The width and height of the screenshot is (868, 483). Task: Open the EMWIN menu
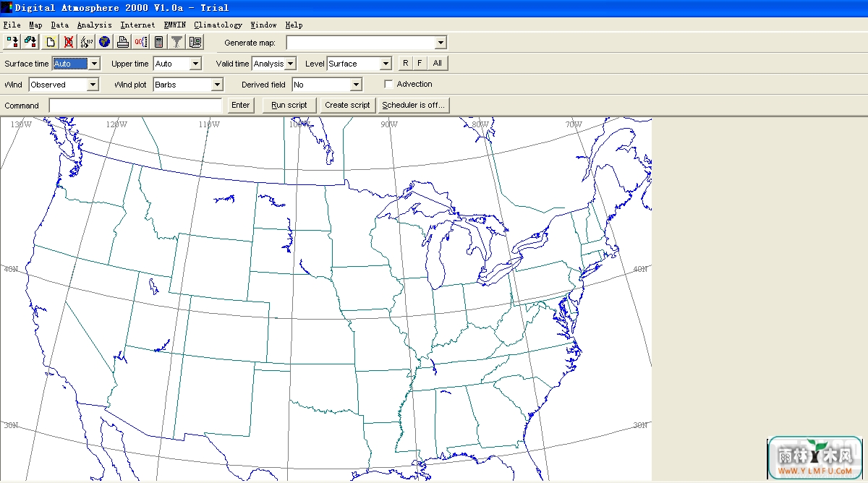pos(175,25)
